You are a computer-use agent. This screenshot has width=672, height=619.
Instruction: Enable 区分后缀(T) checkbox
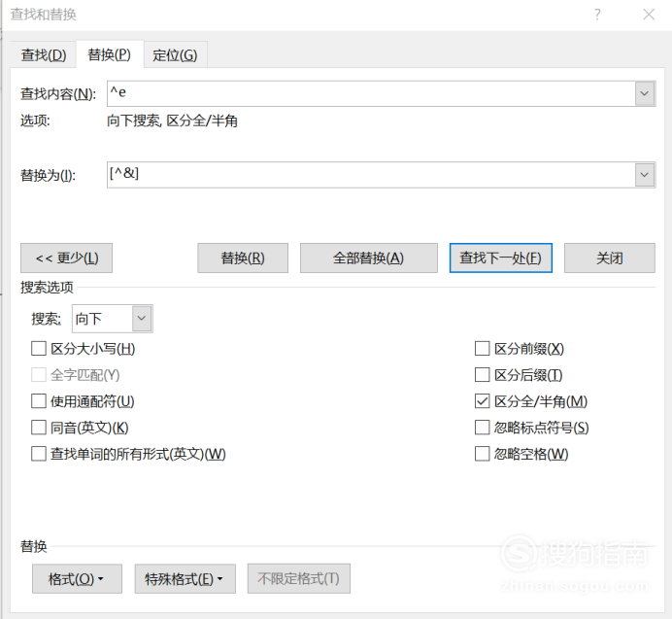tap(482, 375)
